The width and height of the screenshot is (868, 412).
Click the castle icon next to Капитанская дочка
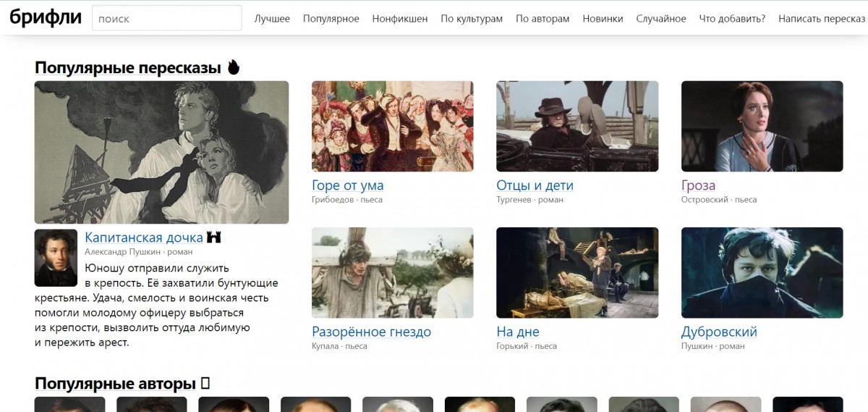click(x=213, y=237)
